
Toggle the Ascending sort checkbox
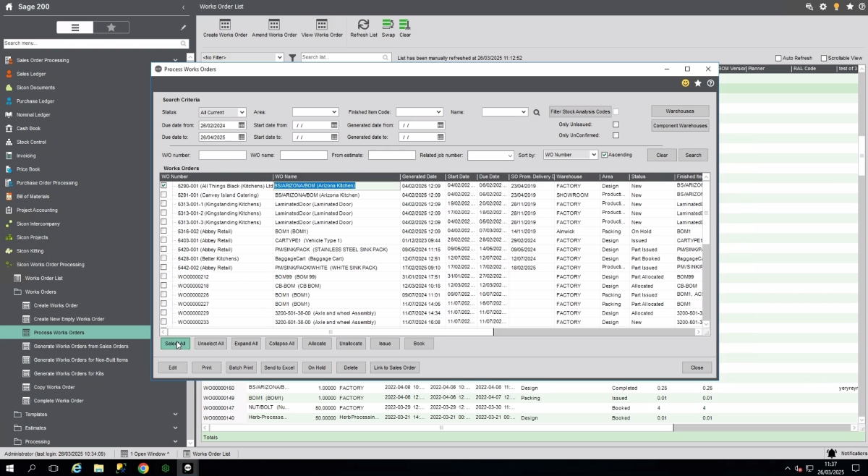coord(604,155)
